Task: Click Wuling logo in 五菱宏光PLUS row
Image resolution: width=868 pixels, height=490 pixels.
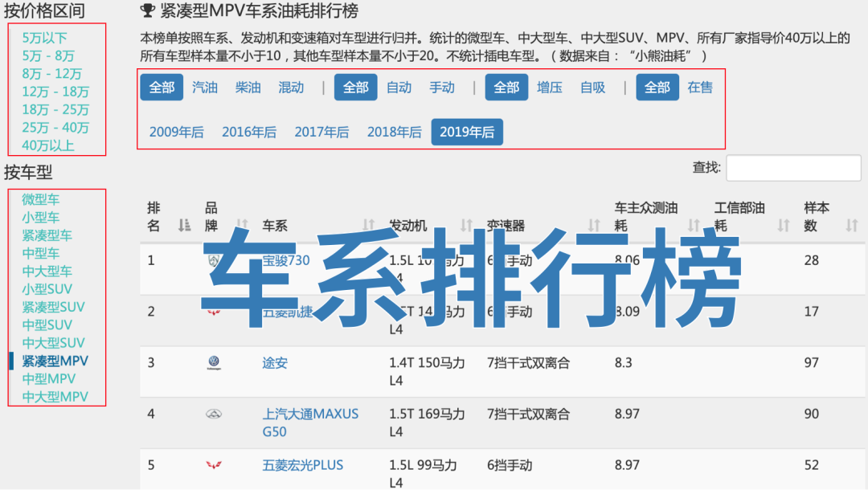Action: (x=214, y=465)
